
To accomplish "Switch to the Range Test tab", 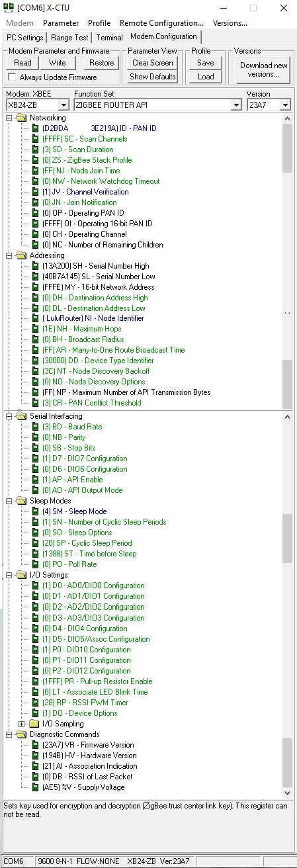I will coord(69,38).
